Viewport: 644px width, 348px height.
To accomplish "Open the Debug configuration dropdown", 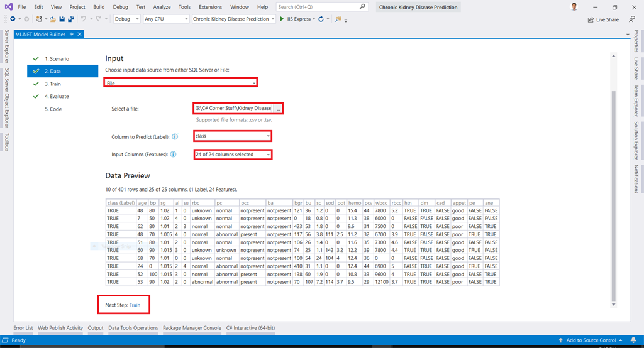I will (126, 19).
